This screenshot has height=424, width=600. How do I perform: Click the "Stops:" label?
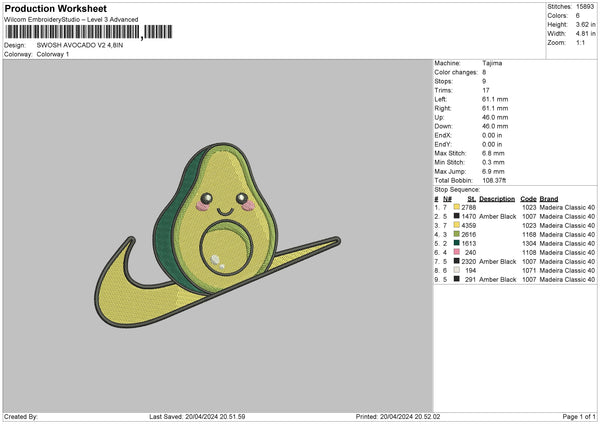443,81
